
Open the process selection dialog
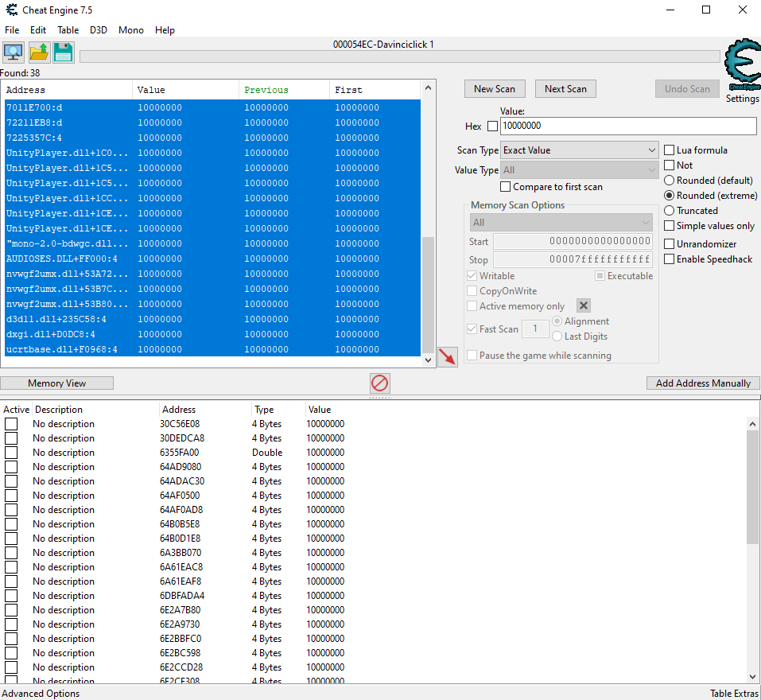[13, 51]
